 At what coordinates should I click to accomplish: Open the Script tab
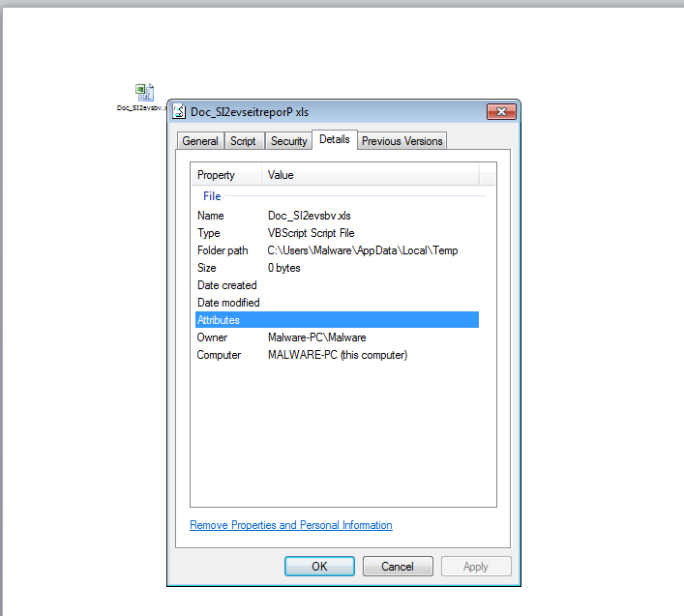coord(243,141)
